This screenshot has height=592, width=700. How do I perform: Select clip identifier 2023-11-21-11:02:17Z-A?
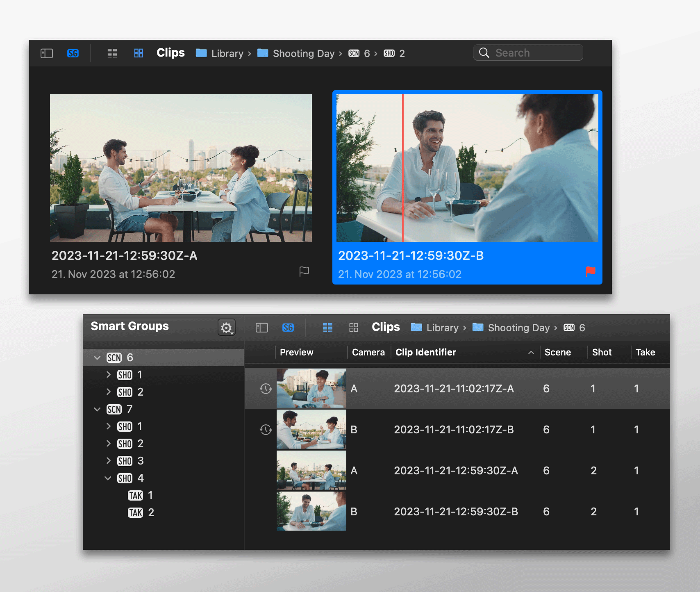pyautogui.click(x=454, y=389)
